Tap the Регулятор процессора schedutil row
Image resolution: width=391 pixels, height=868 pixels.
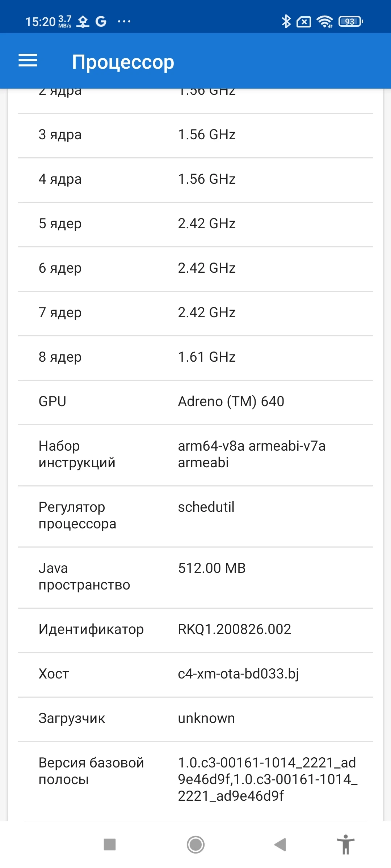[195, 515]
